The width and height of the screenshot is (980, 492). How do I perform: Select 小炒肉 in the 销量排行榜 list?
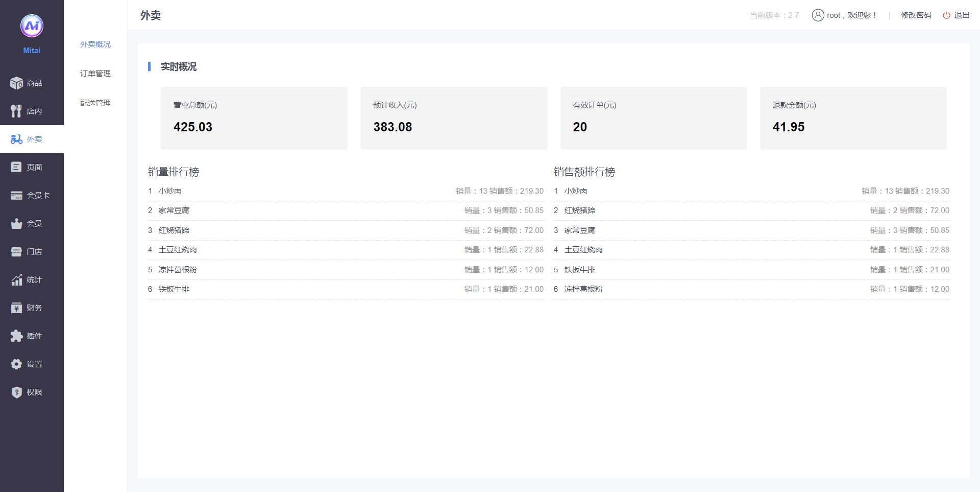click(x=170, y=191)
